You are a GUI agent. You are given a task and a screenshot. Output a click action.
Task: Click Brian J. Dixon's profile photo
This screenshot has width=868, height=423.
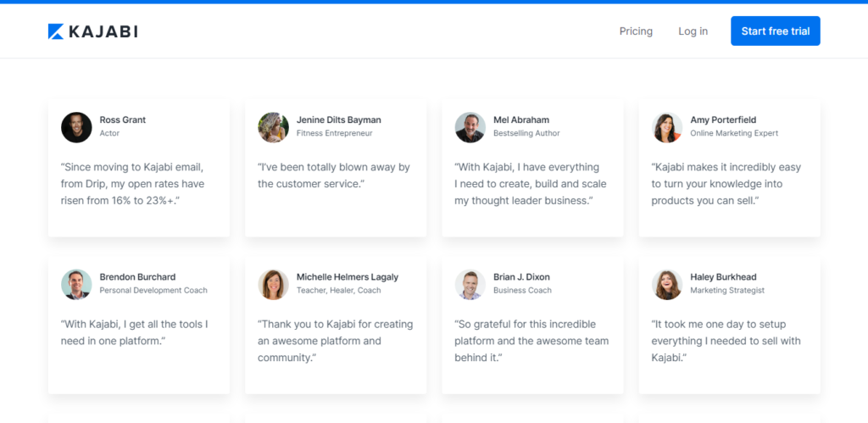point(470,284)
